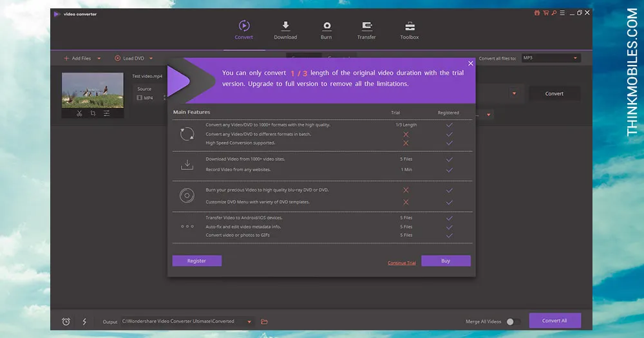Click the gift icon in the title bar
Screen dimensions: 644x338
537,13
